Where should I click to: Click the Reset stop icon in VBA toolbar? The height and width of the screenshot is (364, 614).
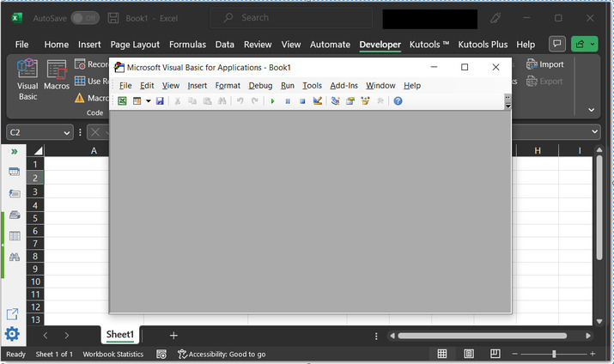tap(302, 101)
